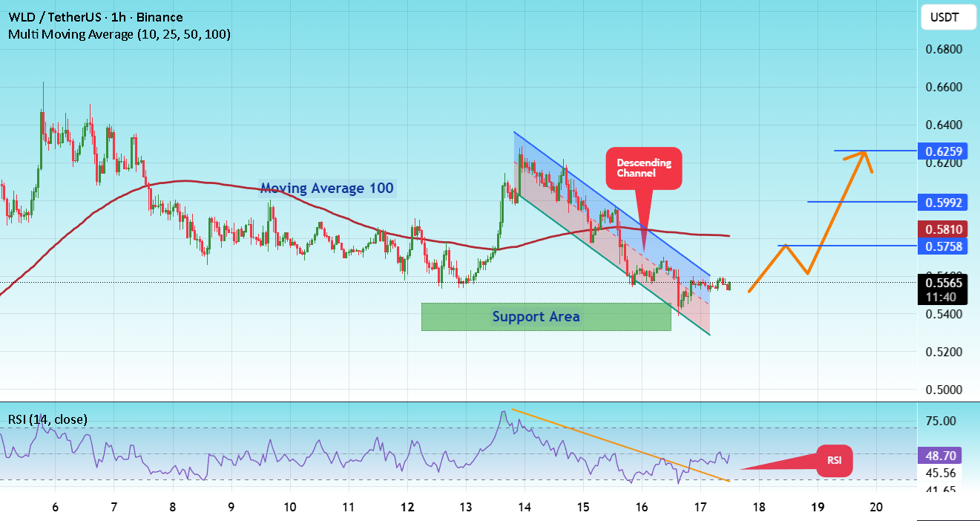This screenshot has width=980, height=521.
Task: Click the red Descending Channel callout
Action: click(644, 168)
